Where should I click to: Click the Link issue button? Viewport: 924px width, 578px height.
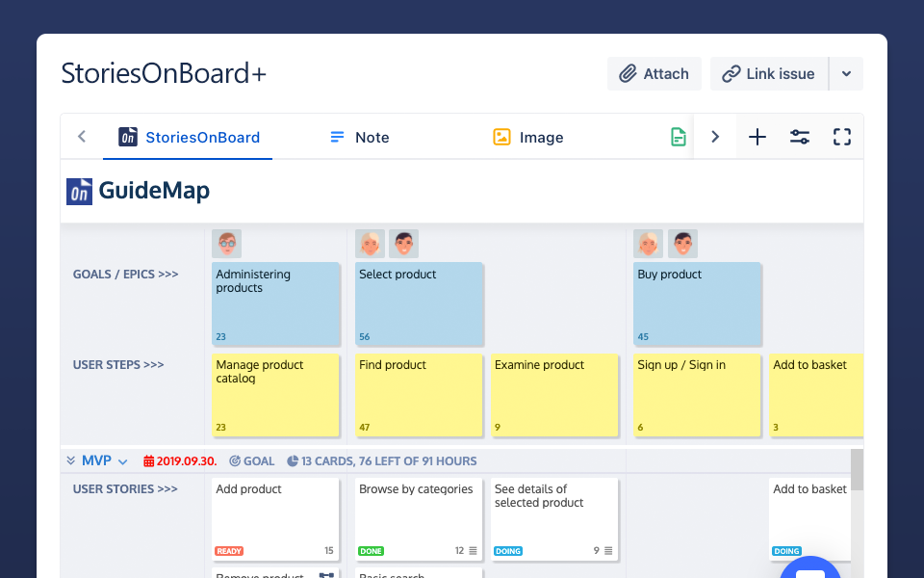click(x=769, y=74)
